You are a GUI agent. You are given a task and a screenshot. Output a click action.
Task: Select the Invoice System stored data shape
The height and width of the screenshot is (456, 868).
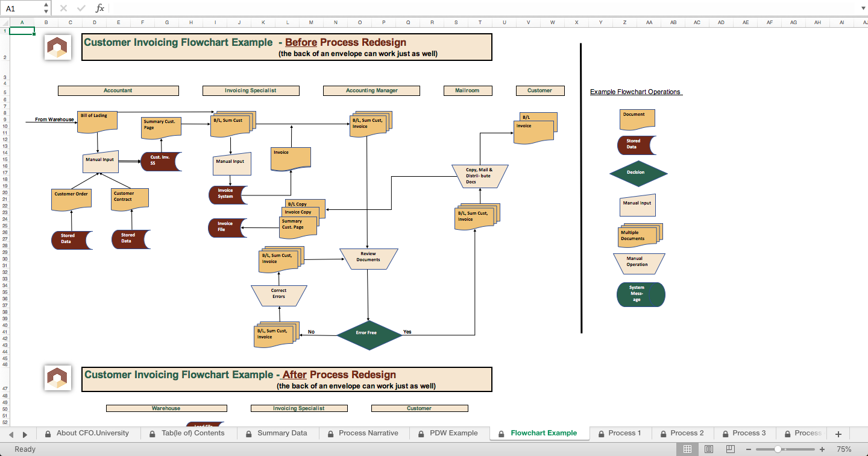pos(228,195)
